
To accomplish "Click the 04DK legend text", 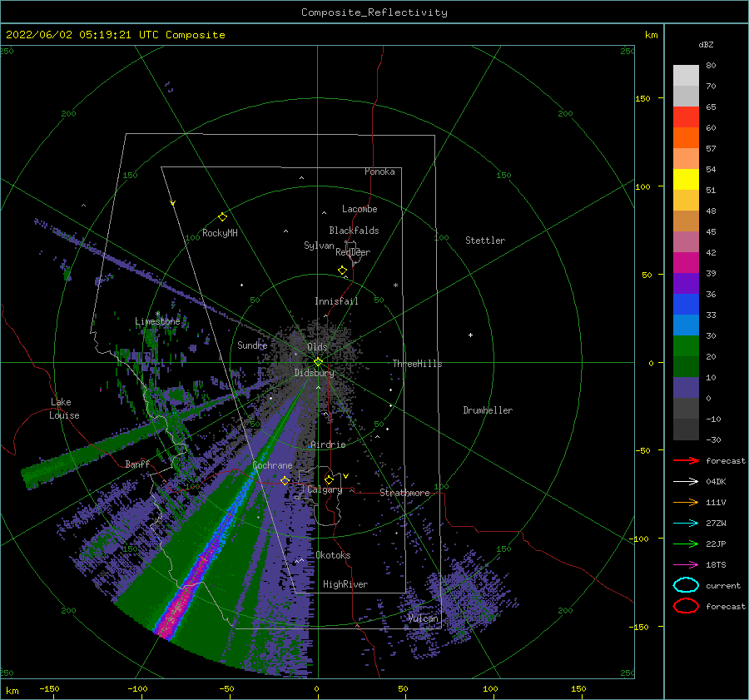I will [x=716, y=482].
